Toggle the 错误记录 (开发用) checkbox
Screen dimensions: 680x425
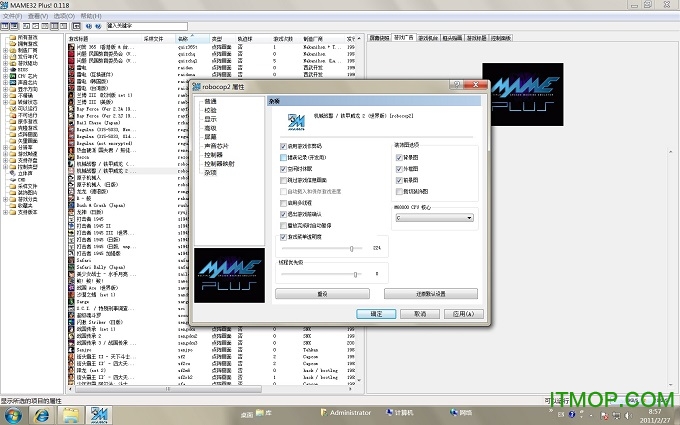point(283,157)
